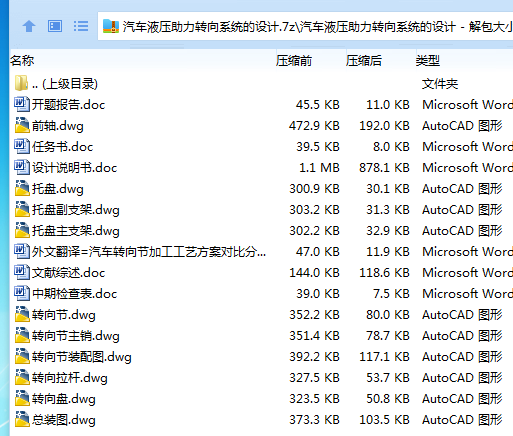Select file 总装图.dwg
The image size is (513, 436).
click(64, 420)
